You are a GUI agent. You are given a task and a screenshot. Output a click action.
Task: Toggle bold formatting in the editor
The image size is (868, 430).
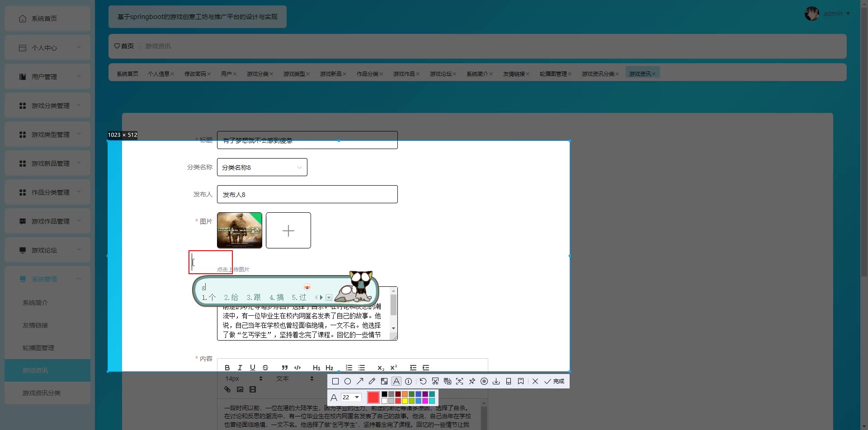(x=227, y=368)
